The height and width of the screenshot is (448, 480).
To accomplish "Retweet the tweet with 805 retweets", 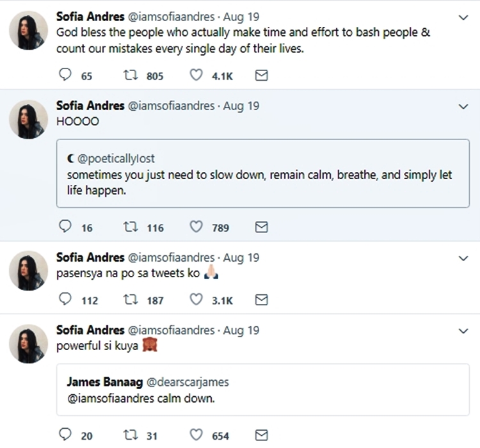I will (129, 76).
